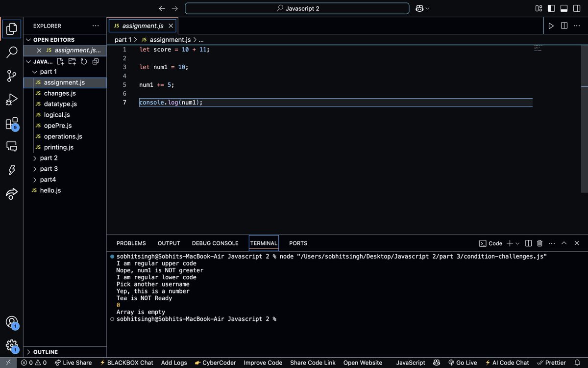588x368 pixels.
Task: Switch to the Problems tab
Action: (131, 243)
